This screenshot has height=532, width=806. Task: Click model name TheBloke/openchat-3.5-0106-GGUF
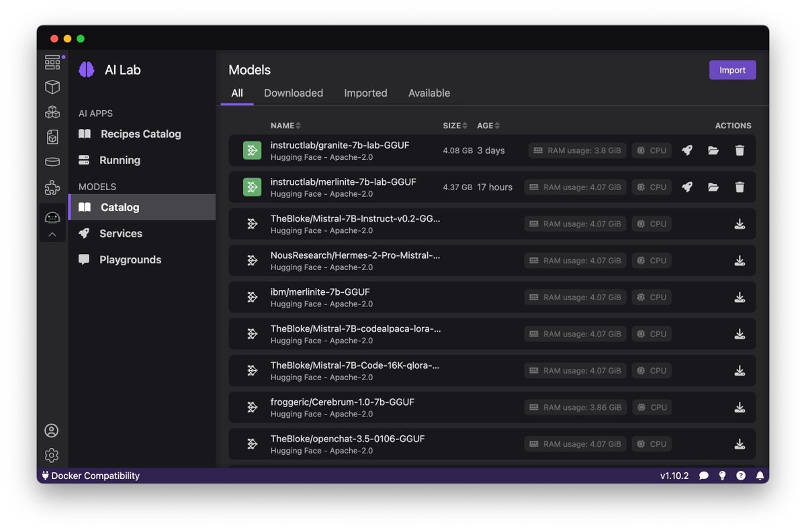(x=348, y=439)
